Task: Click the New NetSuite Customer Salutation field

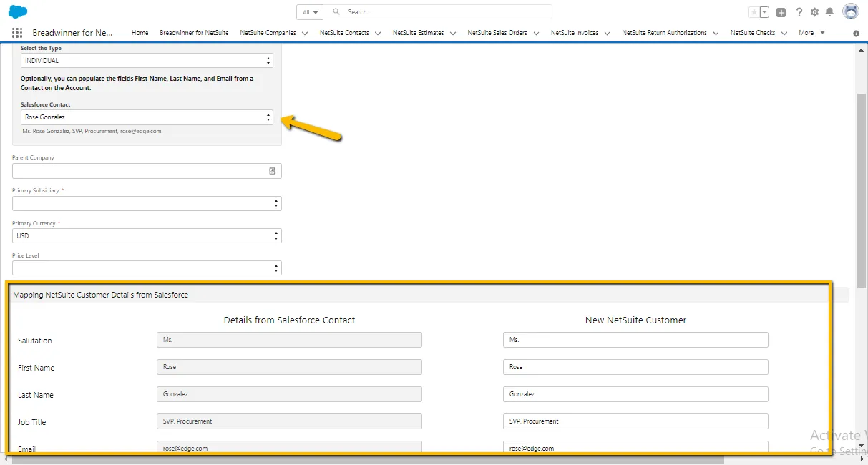Action: [635, 340]
